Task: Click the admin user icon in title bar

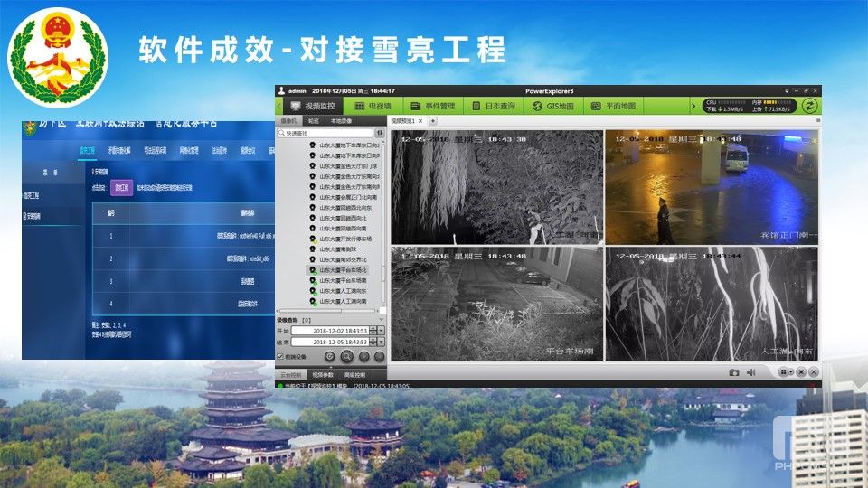Action: click(281, 90)
